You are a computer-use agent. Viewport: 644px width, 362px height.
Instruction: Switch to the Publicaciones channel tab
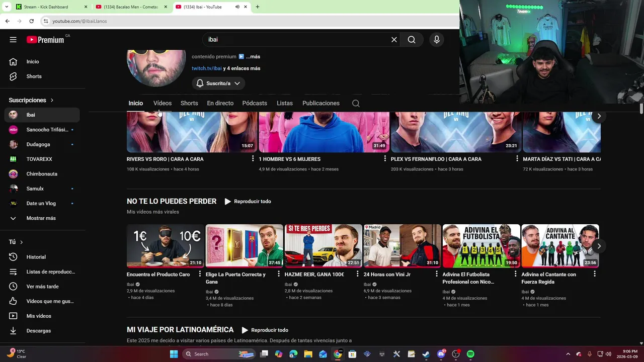point(321,103)
